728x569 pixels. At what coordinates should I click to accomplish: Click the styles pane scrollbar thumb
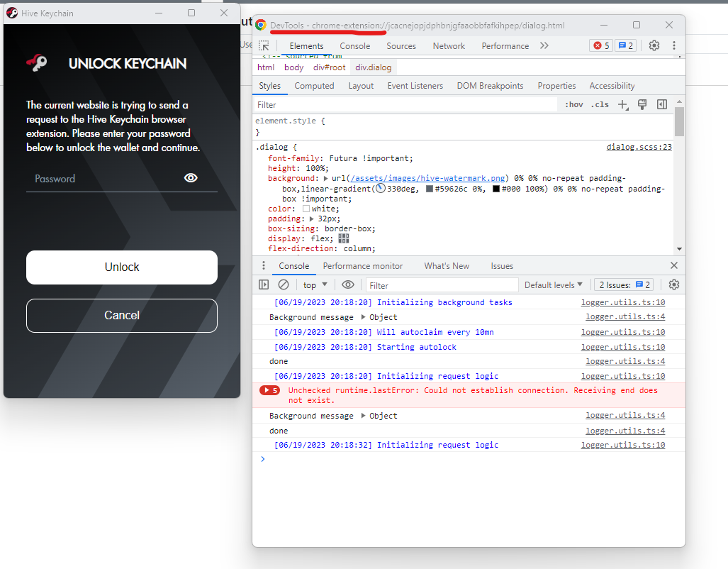[679, 121]
